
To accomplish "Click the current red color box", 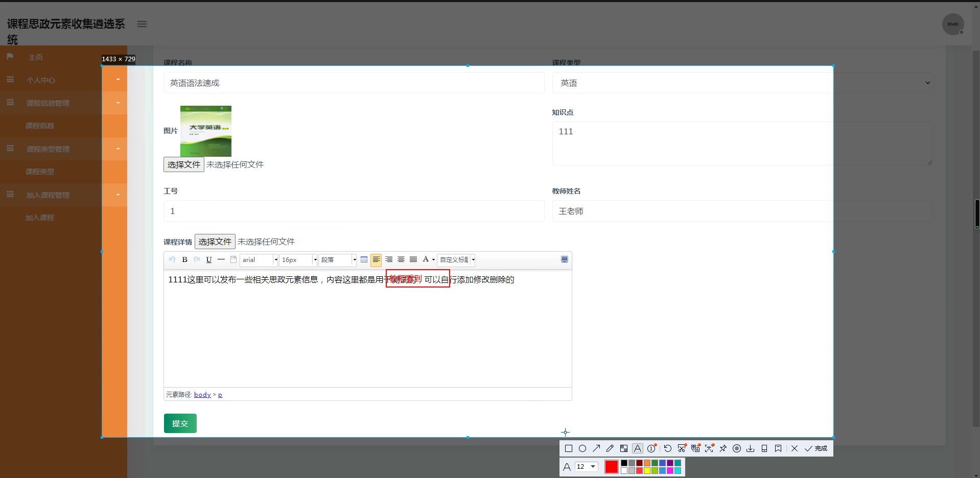I will 612,467.
